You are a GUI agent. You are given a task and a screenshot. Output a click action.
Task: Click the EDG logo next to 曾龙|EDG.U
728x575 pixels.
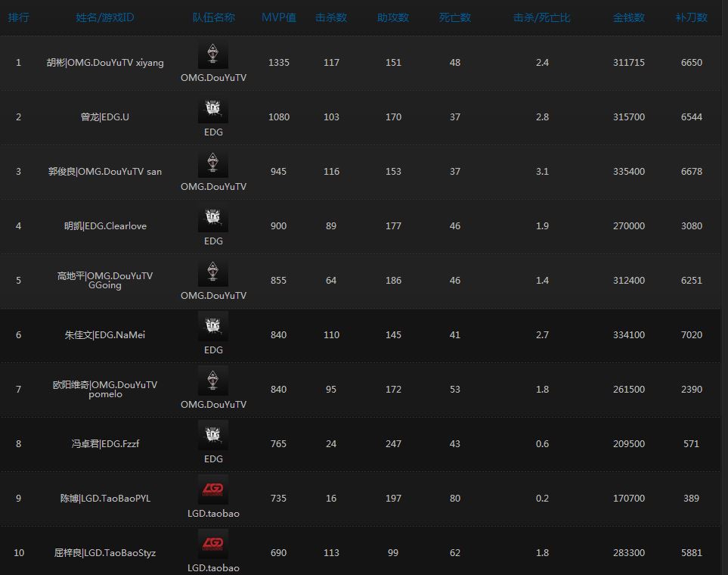click(x=213, y=110)
